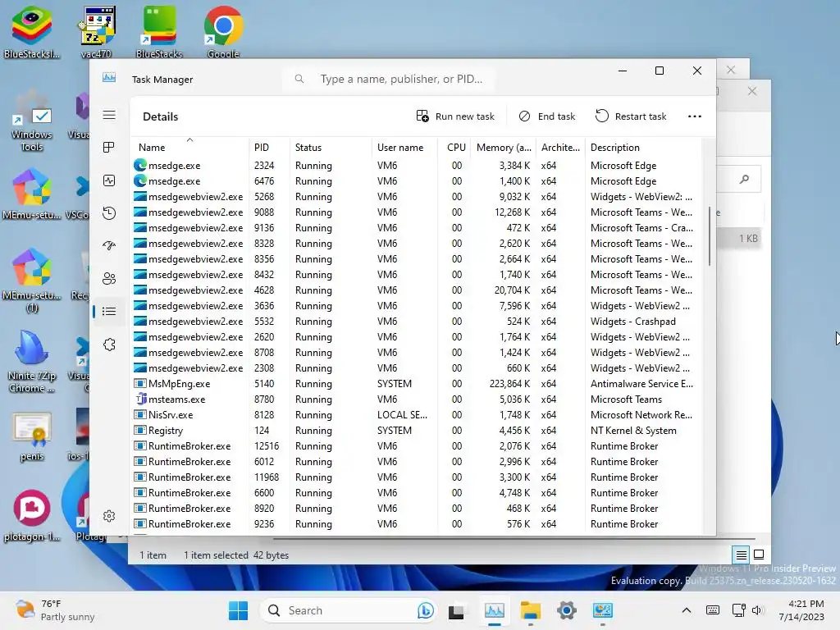Sort by the PID column header
Screen dimensions: 840x630
(x=269, y=148)
